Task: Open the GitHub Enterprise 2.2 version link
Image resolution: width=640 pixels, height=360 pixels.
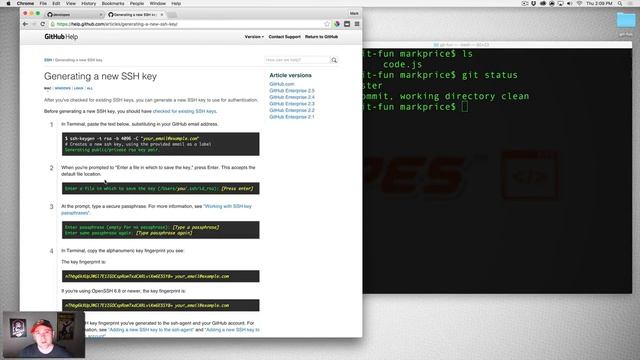Action: (292, 110)
